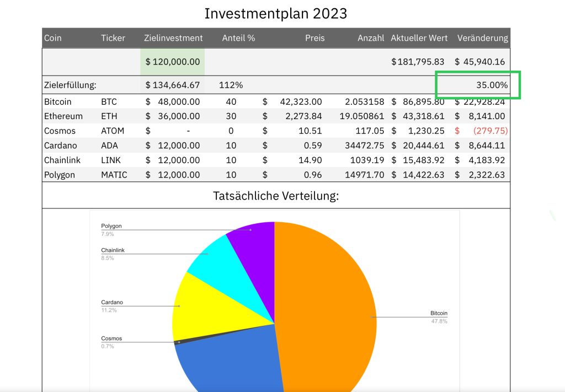Select the Zielinvestment column header
Screen dimensions: 565x392
(173, 38)
